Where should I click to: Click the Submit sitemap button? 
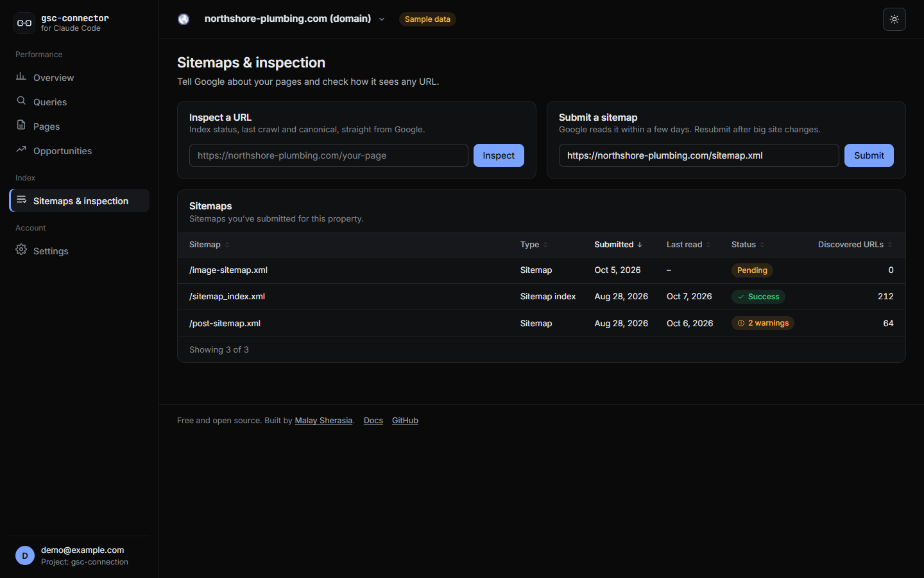[x=869, y=155]
